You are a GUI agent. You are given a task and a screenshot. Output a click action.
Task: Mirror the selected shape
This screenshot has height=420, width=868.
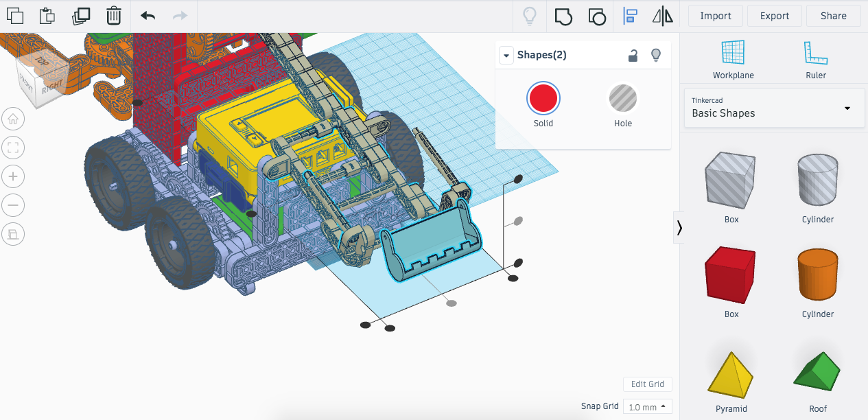tap(663, 15)
